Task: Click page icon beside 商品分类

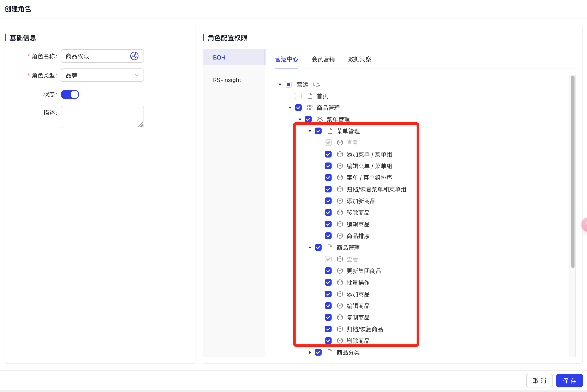Action: pos(330,352)
